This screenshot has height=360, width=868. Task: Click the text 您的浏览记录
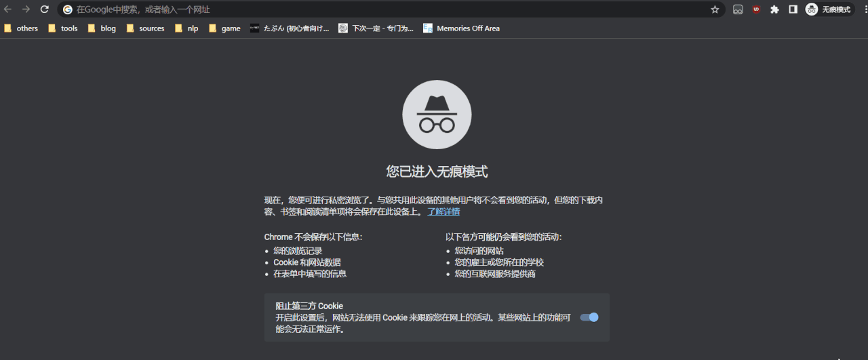pyautogui.click(x=298, y=251)
